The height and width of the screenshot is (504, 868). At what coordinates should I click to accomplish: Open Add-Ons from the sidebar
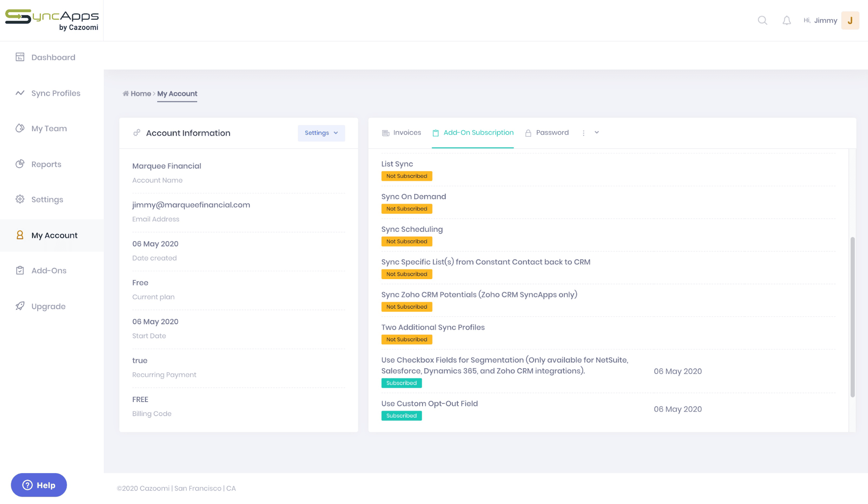coord(52,270)
